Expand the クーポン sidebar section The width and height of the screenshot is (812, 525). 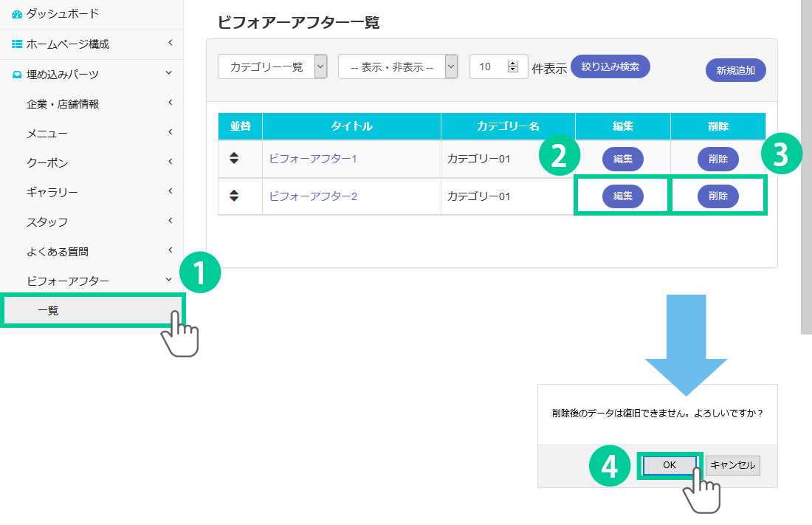point(170,162)
